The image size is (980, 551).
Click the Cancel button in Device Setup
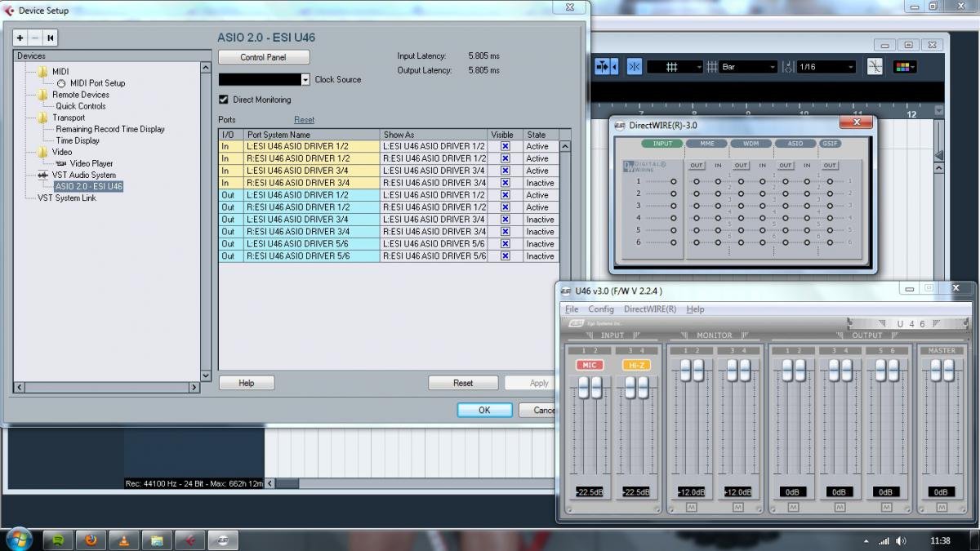[539, 410]
